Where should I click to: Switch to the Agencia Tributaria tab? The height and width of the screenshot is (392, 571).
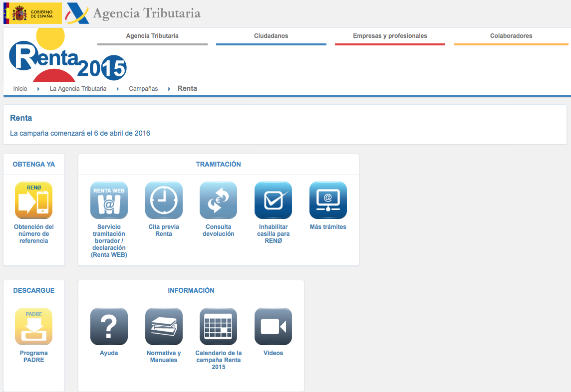pos(152,36)
